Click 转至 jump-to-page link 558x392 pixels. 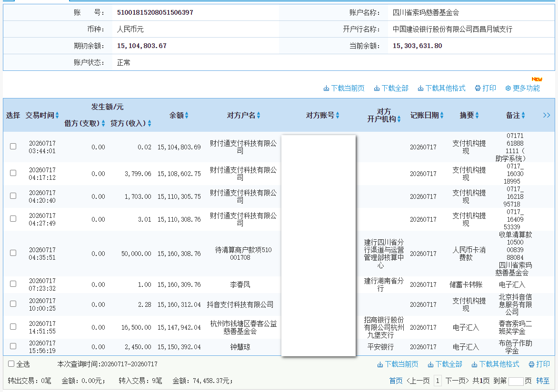tap(543, 381)
